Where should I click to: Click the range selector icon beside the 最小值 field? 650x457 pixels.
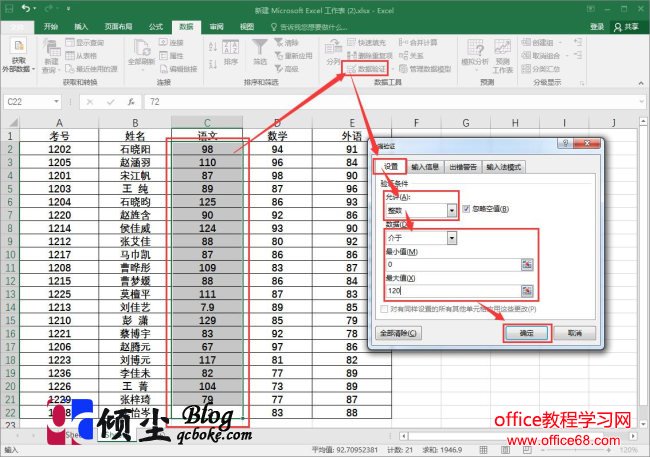[x=527, y=265]
